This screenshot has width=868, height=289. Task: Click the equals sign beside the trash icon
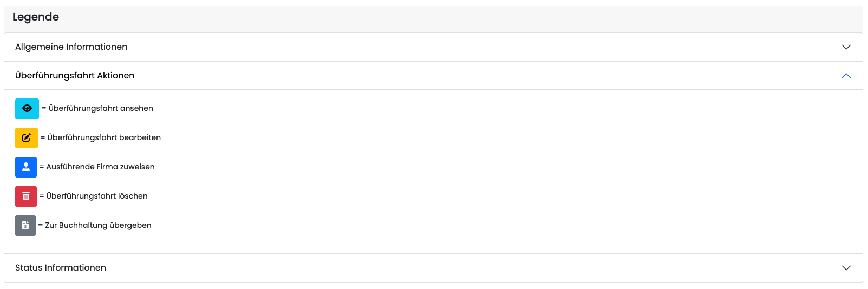point(42,196)
